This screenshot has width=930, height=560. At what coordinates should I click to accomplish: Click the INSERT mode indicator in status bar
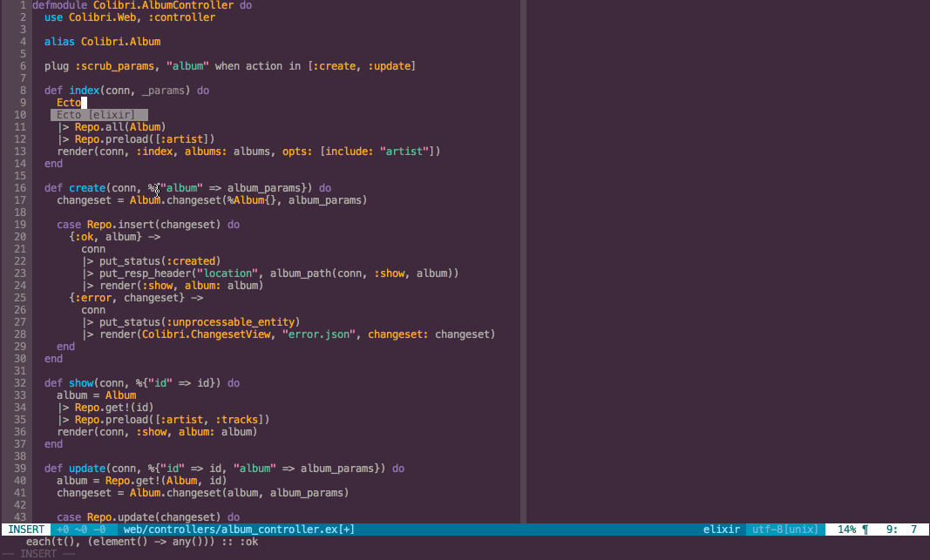25,529
